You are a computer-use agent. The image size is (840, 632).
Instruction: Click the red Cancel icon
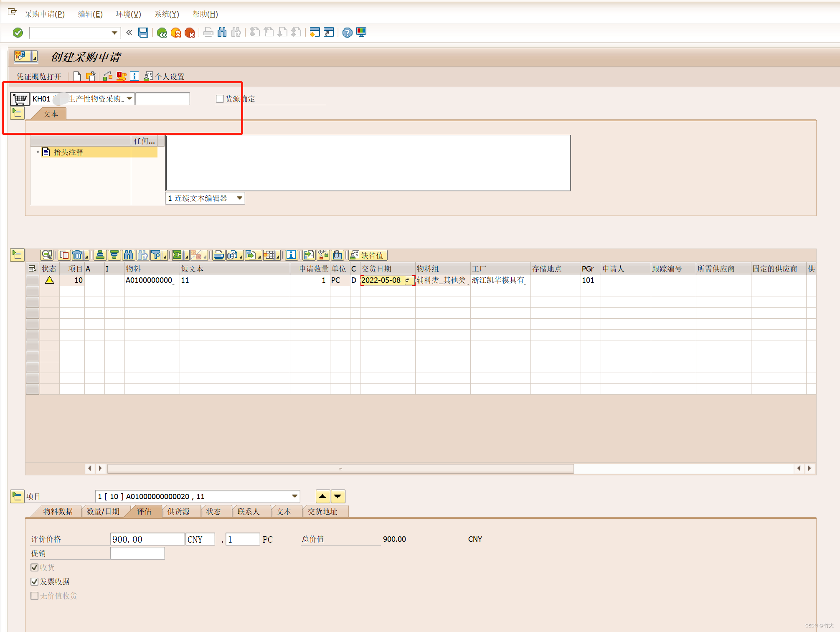(x=190, y=33)
